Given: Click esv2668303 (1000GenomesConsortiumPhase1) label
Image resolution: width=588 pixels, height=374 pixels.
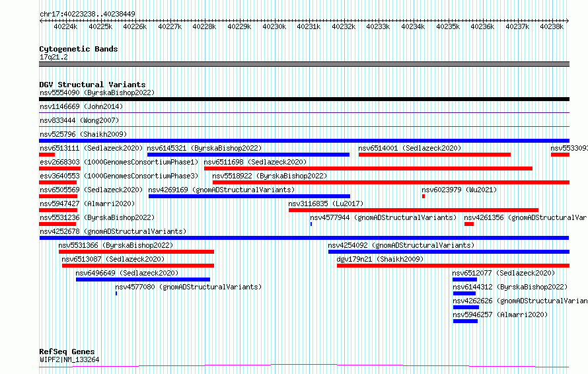Looking at the screenshot, I should point(119,162).
